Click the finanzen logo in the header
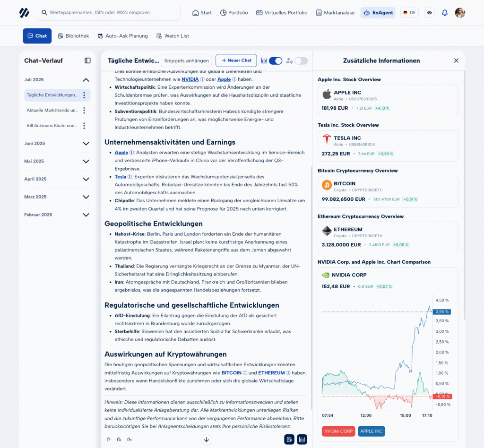484x448 pixels. [24, 13]
